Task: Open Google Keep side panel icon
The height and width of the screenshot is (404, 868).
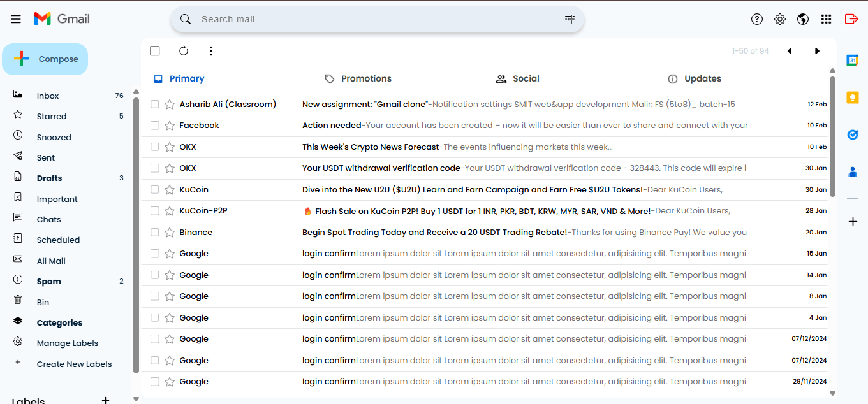Action: pos(853,97)
